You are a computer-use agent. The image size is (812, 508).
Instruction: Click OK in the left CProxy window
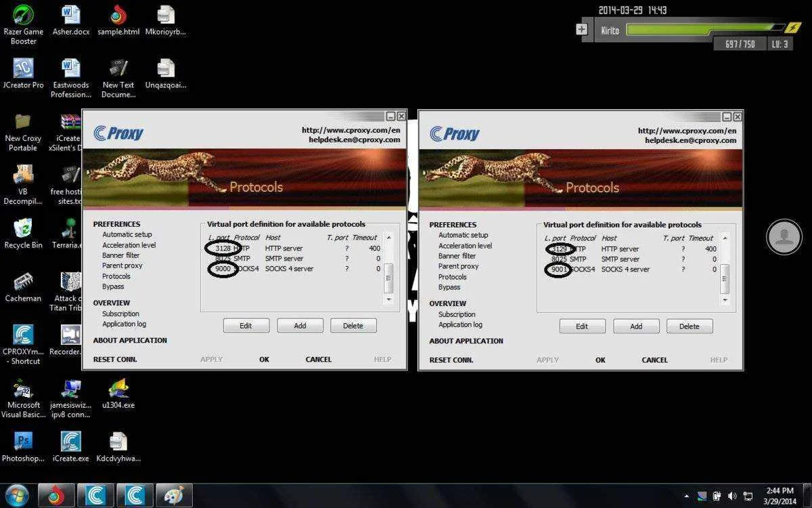click(265, 360)
